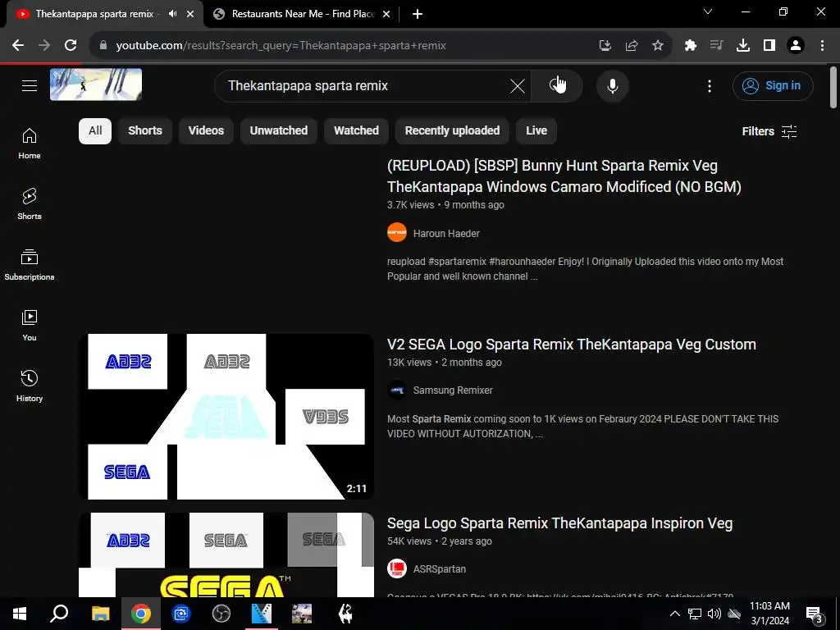
Task: Open Bunny Hunt Sparta Remix video title
Action: point(564,176)
